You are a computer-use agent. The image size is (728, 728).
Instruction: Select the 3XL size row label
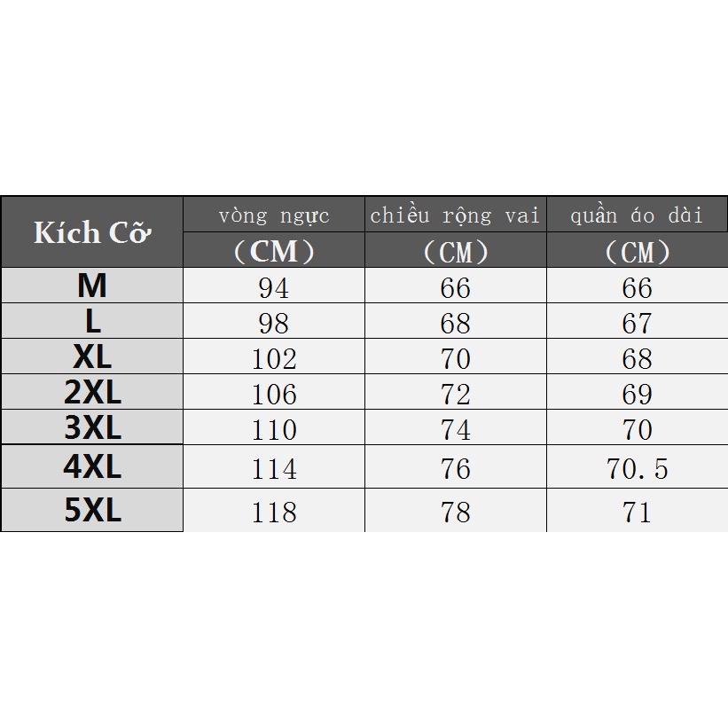(x=92, y=427)
